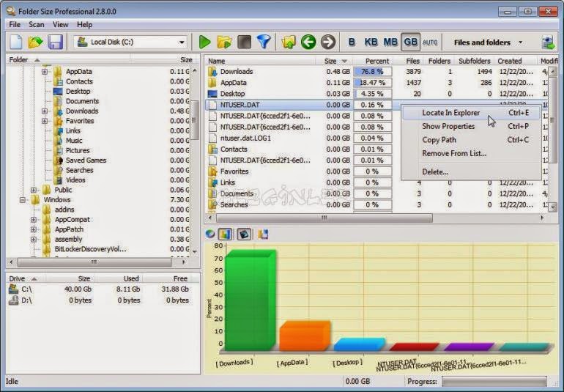
Task: Click the New scan blank page icon
Action: tap(16, 42)
